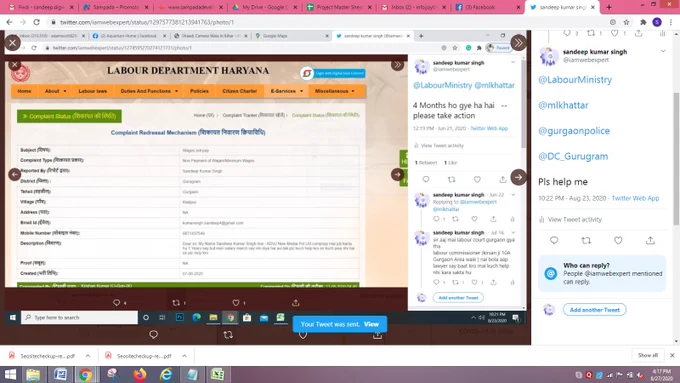Click the share icon at top of the sidebar
The width and height of the screenshot is (680, 383).
pyautogui.click(x=638, y=33)
